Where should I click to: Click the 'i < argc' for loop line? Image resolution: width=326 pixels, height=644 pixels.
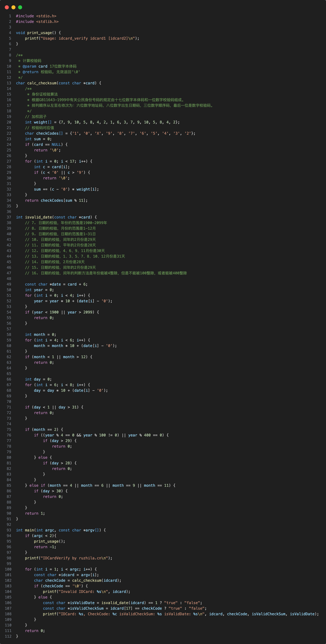point(61,569)
